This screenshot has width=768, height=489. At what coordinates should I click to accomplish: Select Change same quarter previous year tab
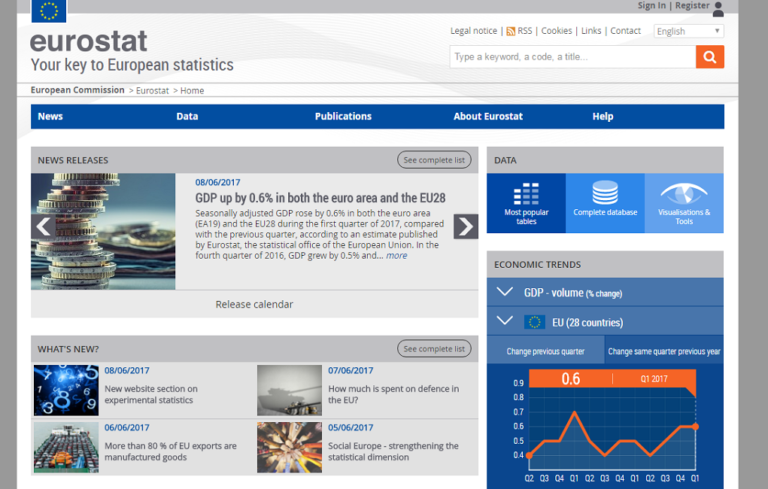[x=664, y=351]
